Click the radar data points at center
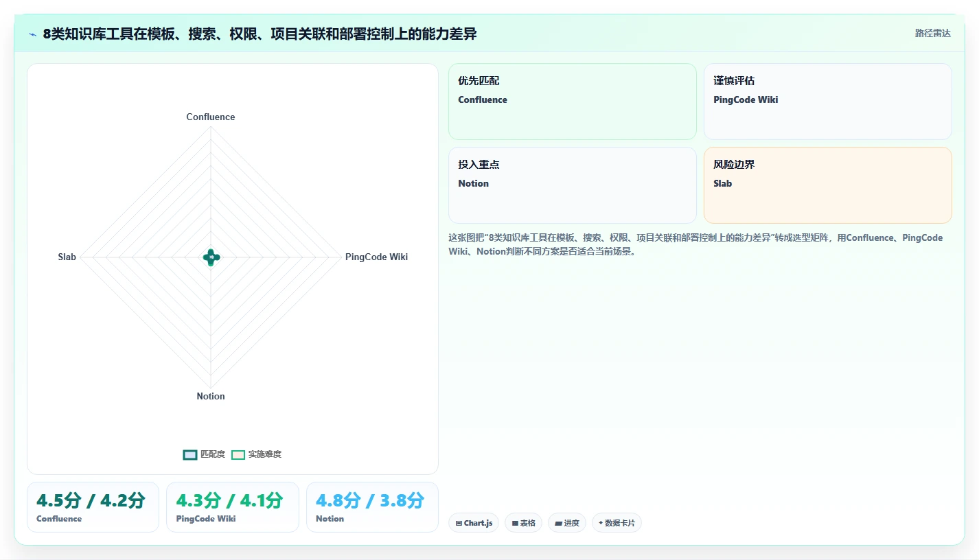Image resolution: width=979 pixels, height=560 pixels. [x=211, y=257]
